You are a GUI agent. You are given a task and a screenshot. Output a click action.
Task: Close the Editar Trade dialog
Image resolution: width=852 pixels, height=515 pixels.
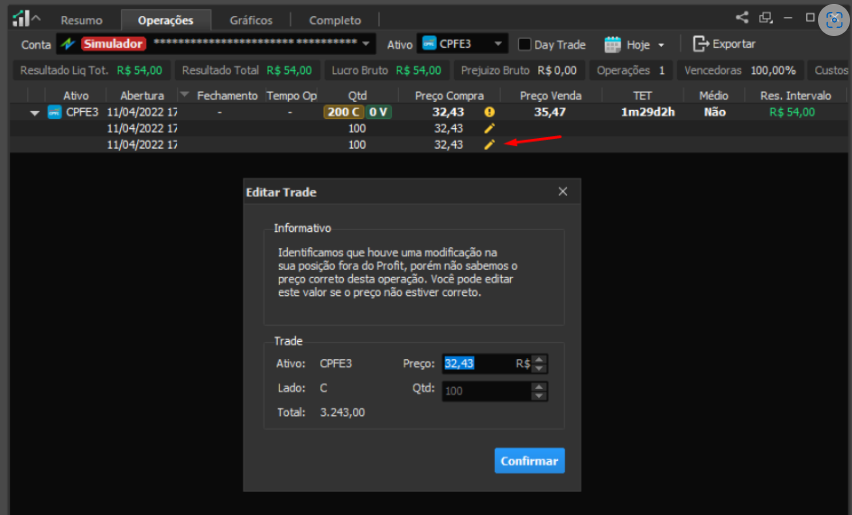pos(563,192)
